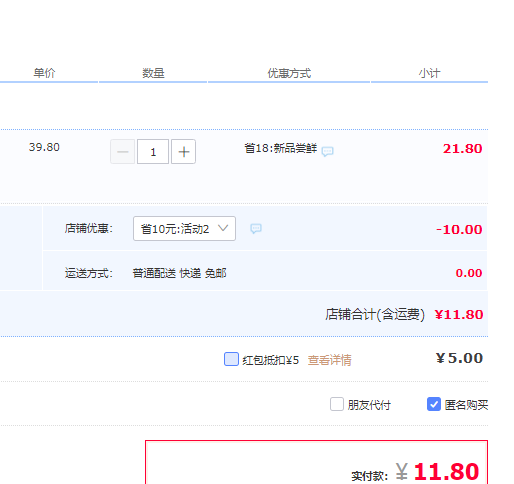Click the quantity input field showing 1
Viewport: 514px width, 484px height.
[153, 152]
